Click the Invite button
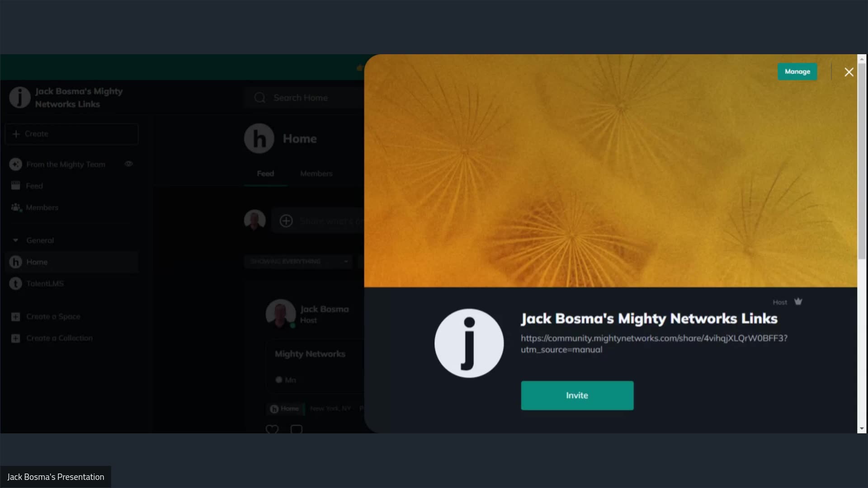The height and width of the screenshot is (488, 868). pyautogui.click(x=577, y=395)
